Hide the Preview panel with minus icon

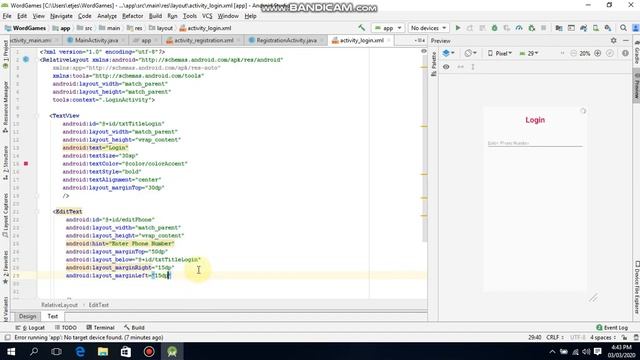(626, 40)
